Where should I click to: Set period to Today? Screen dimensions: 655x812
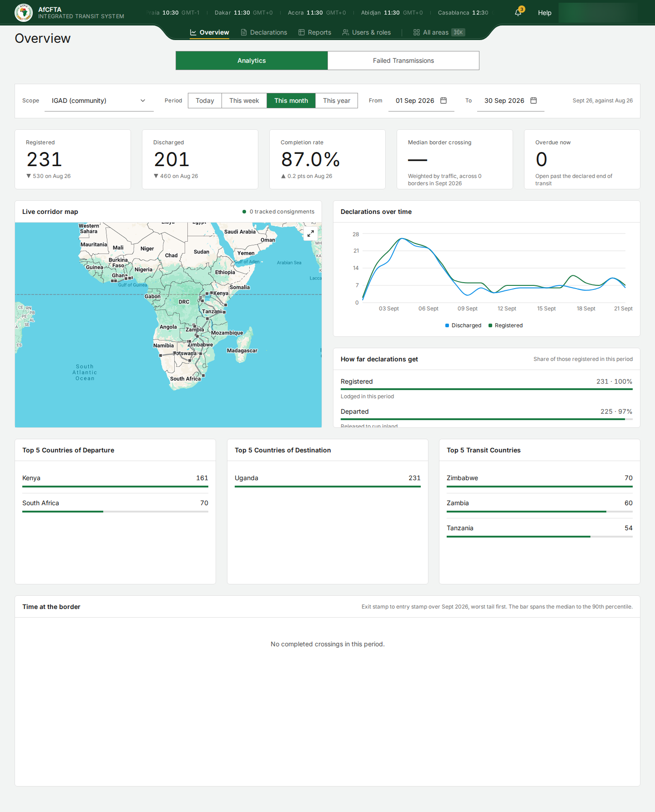[x=205, y=101]
